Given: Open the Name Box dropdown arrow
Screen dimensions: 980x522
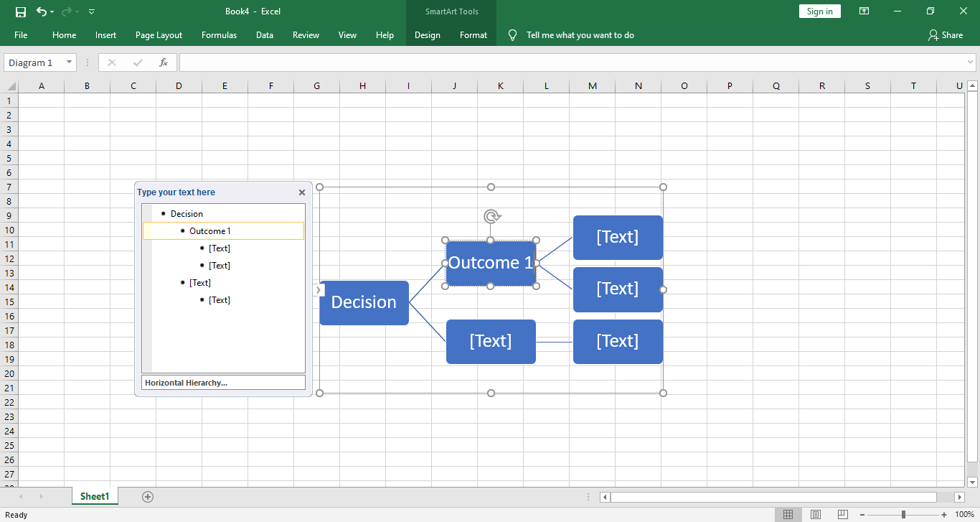Looking at the screenshot, I should coord(68,62).
